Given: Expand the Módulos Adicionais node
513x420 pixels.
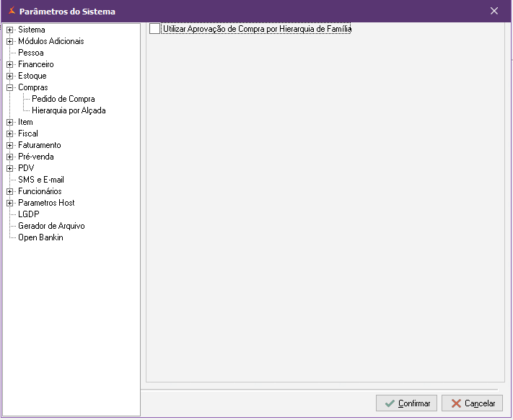Looking at the screenshot, I should [x=10, y=42].
